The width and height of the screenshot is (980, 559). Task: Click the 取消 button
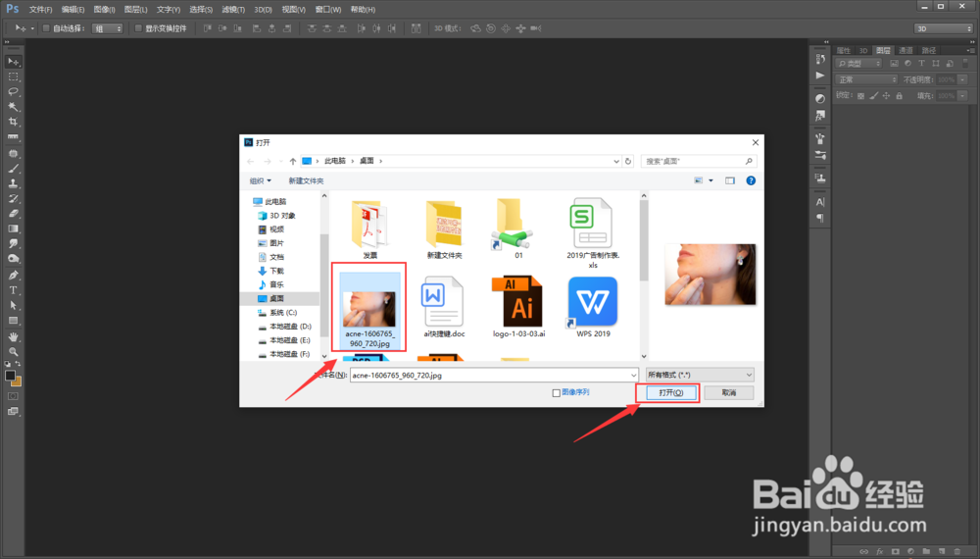point(729,392)
